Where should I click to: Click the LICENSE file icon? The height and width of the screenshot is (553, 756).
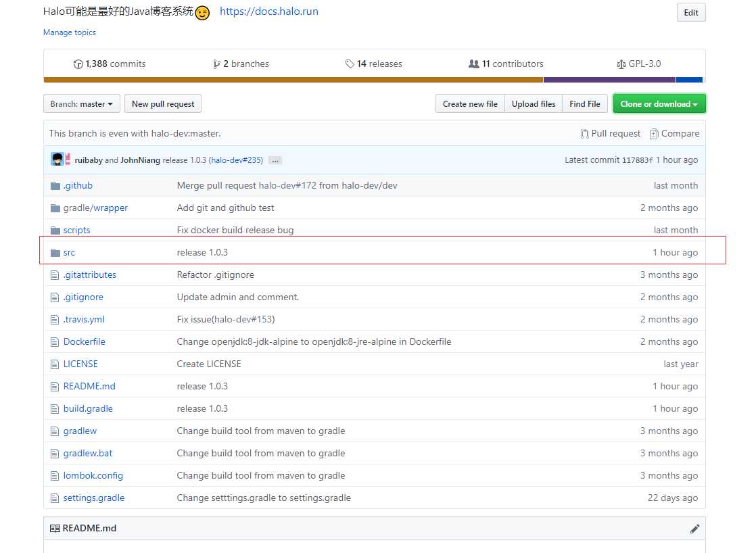(x=55, y=364)
